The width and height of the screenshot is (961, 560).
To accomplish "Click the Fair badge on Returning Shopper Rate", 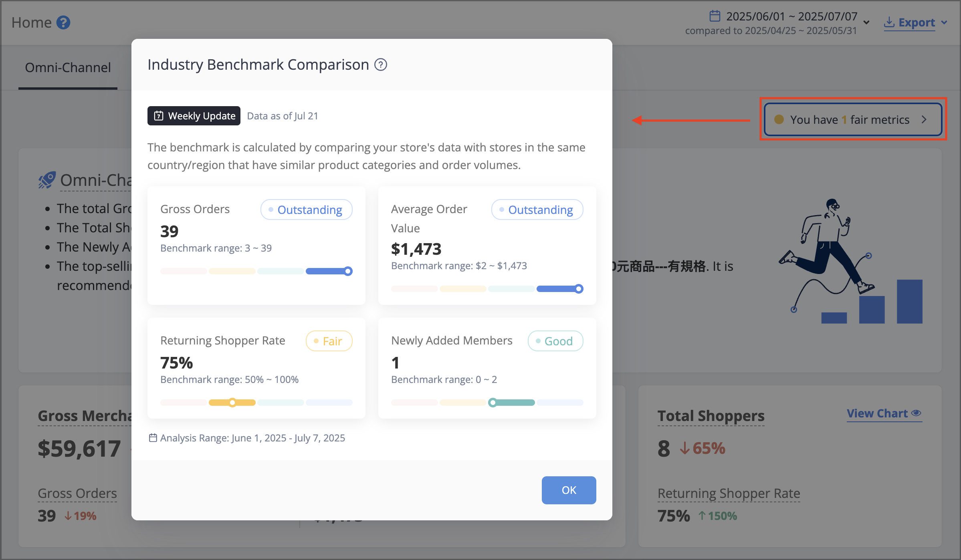I will pos(329,341).
